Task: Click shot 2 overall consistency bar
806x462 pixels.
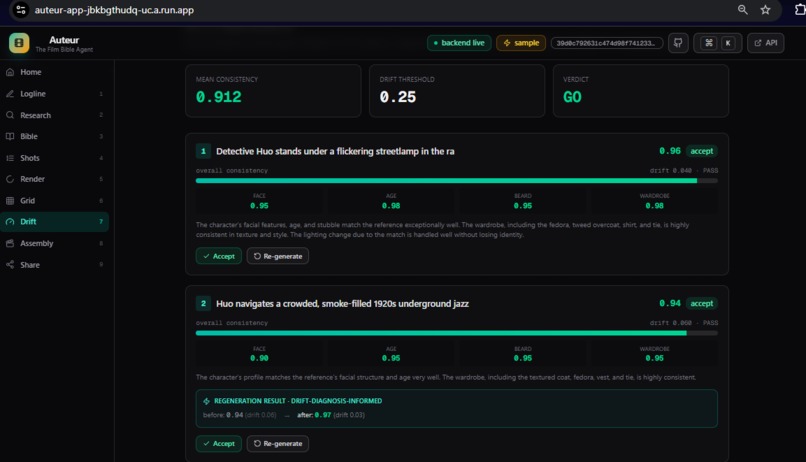Action: coord(456,333)
